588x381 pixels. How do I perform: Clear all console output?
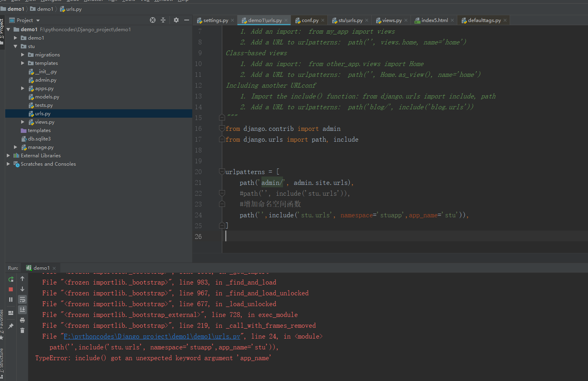(22, 330)
